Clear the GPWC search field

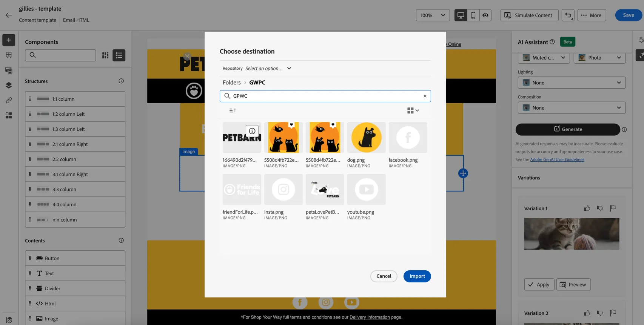(425, 96)
